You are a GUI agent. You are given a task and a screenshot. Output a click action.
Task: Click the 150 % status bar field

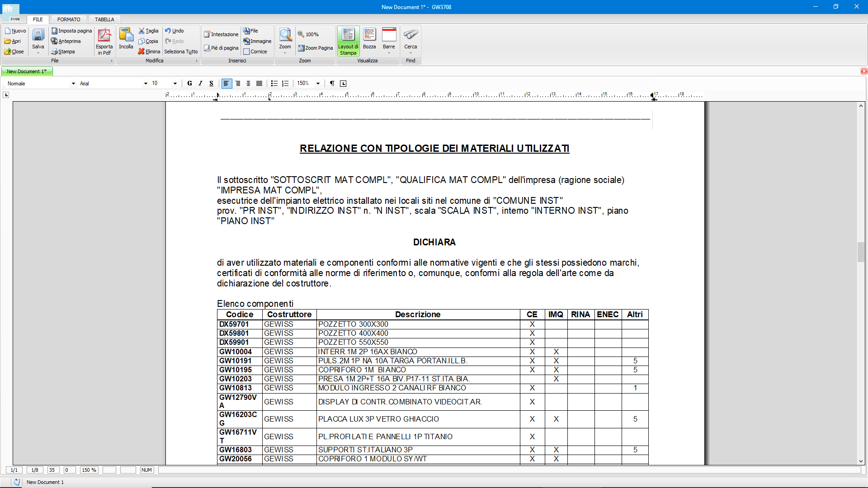[89, 470]
